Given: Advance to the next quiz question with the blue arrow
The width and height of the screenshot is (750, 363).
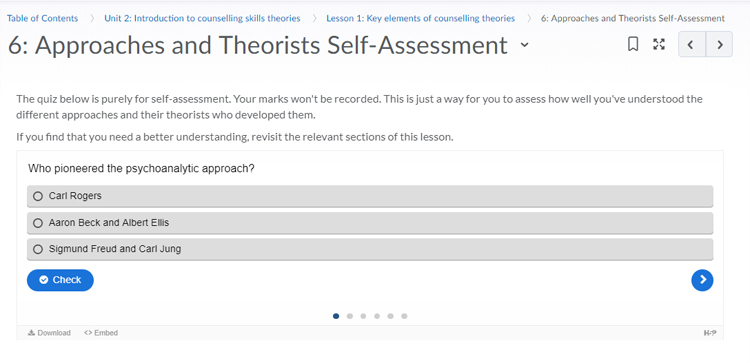Looking at the screenshot, I should 702,280.
